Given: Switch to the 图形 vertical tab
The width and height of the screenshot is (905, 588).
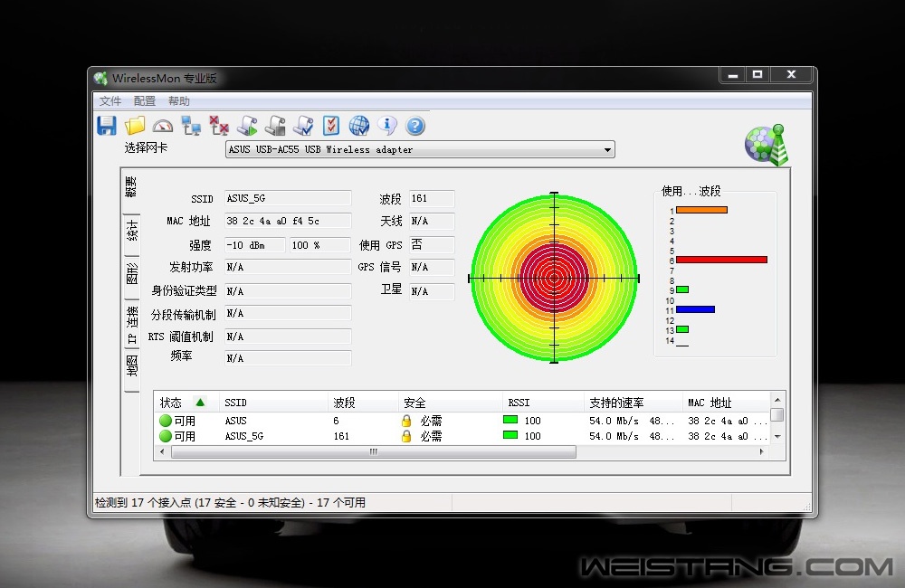Looking at the screenshot, I should (x=131, y=273).
